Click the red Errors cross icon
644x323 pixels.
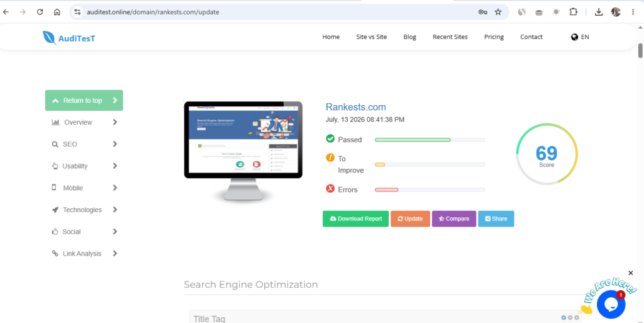click(330, 189)
